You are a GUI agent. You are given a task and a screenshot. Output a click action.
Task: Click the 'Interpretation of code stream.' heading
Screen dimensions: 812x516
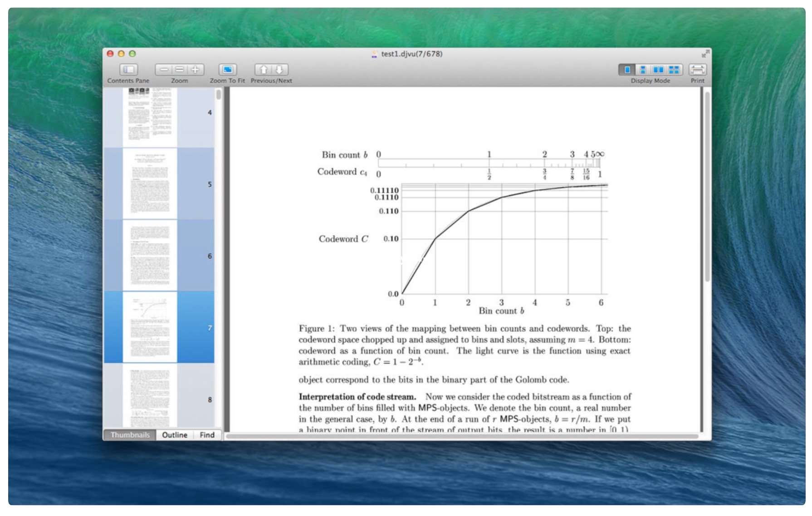357,397
